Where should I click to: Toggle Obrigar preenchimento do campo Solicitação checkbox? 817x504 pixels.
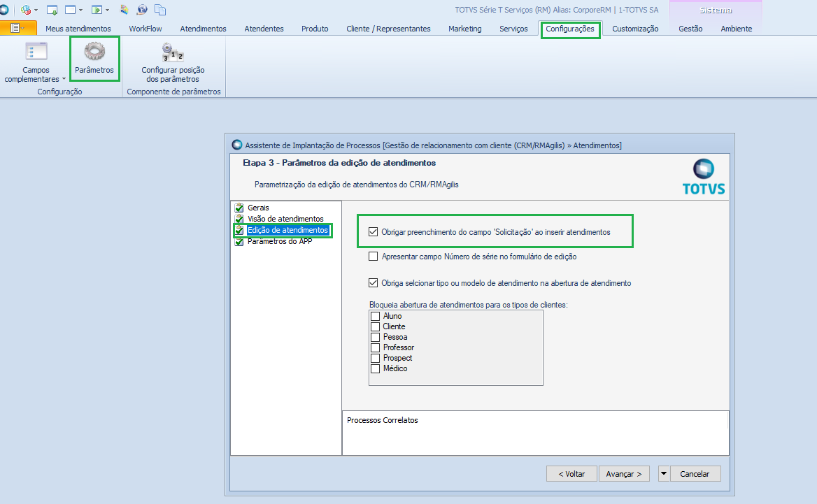[x=373, y=231]
